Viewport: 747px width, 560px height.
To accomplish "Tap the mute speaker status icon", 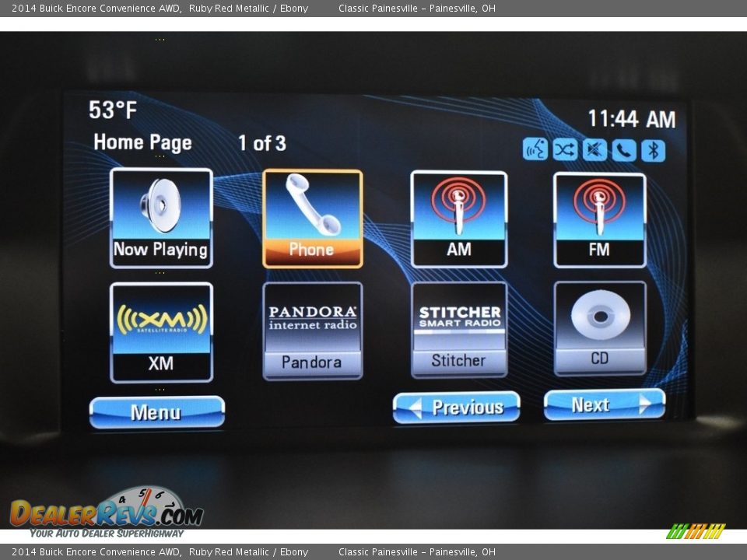I will pyautogui.click(x=594, y=150).
